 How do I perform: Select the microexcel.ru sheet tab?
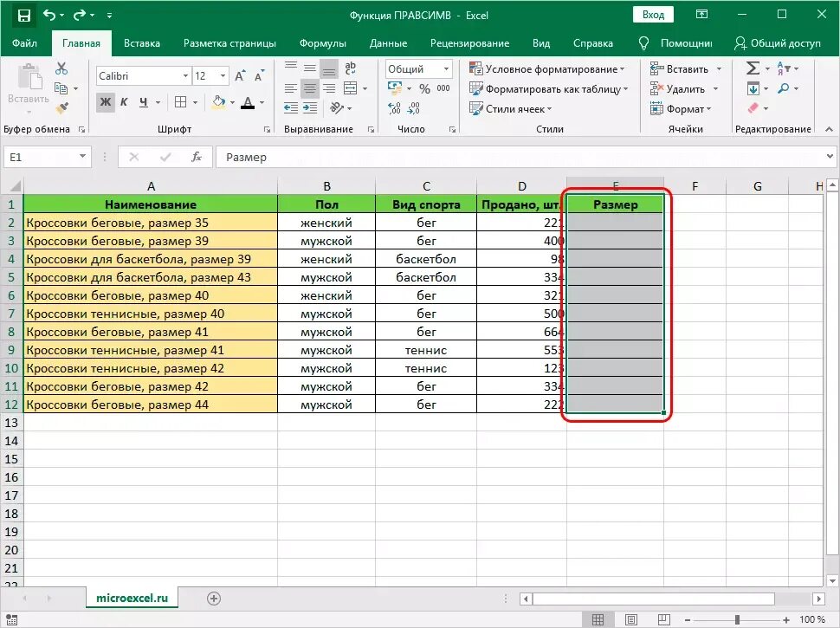(132, 598)
